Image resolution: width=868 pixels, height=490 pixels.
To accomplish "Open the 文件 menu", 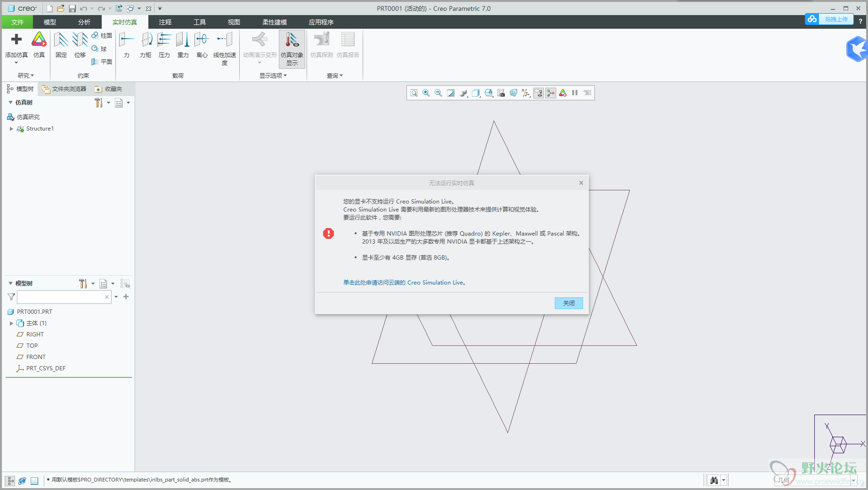I will pyautogui.click(x=17, y=22).
